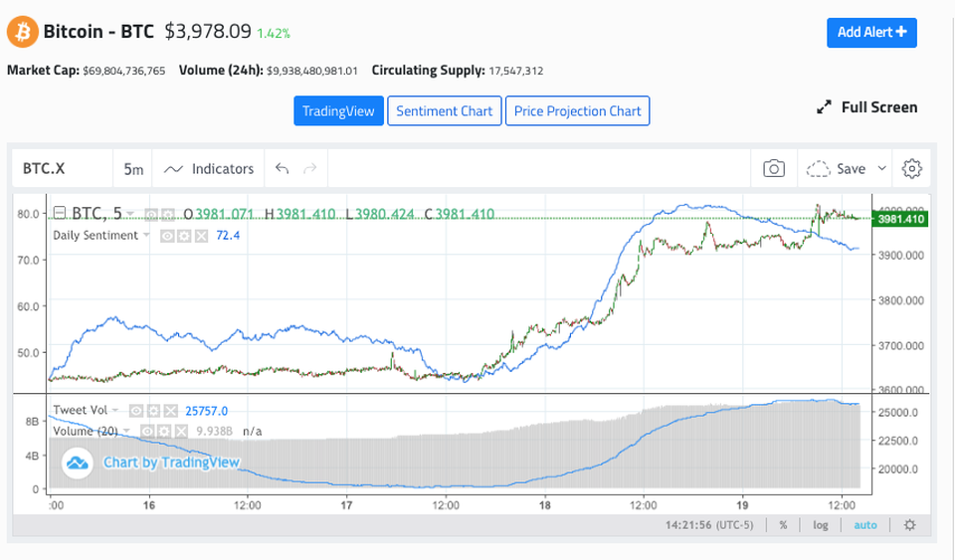Click the 14:21:56 (UTC-5) timezone clock

(x=709, y=525)
